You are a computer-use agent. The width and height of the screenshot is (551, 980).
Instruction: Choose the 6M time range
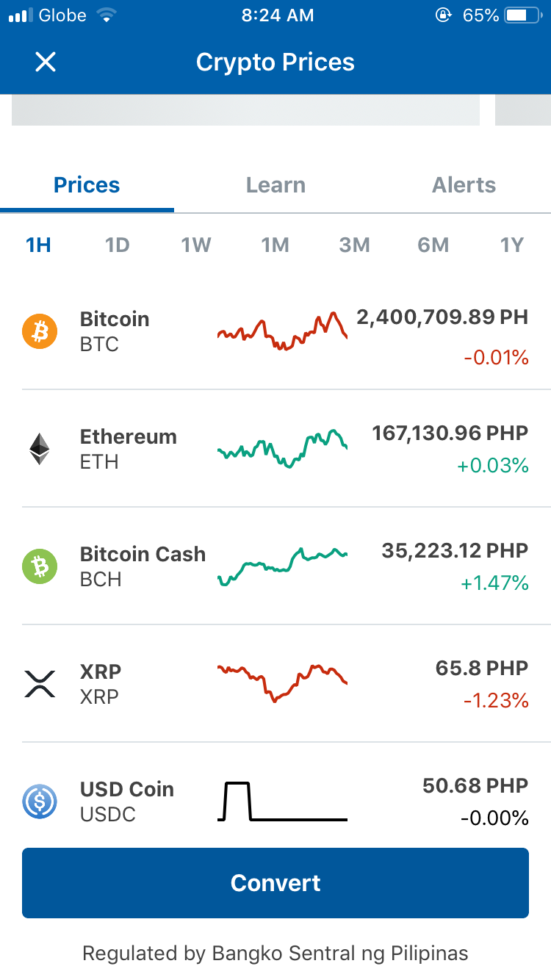point(433,245)
